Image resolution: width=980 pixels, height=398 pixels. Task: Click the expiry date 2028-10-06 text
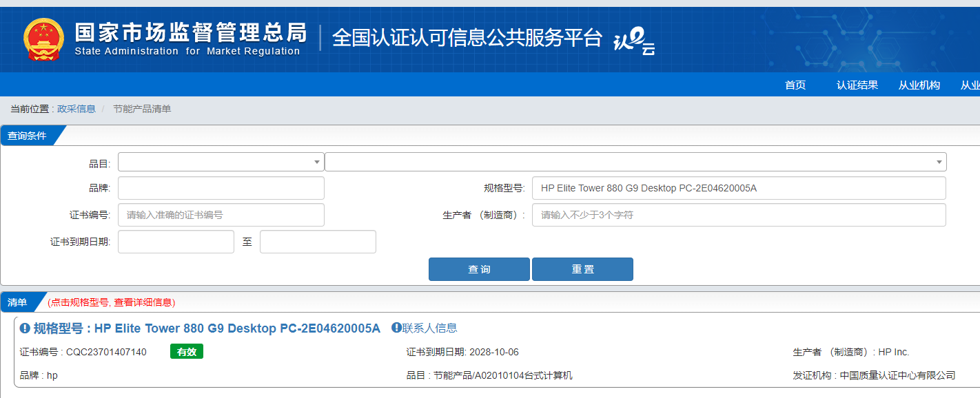click(x=494, y=352)
